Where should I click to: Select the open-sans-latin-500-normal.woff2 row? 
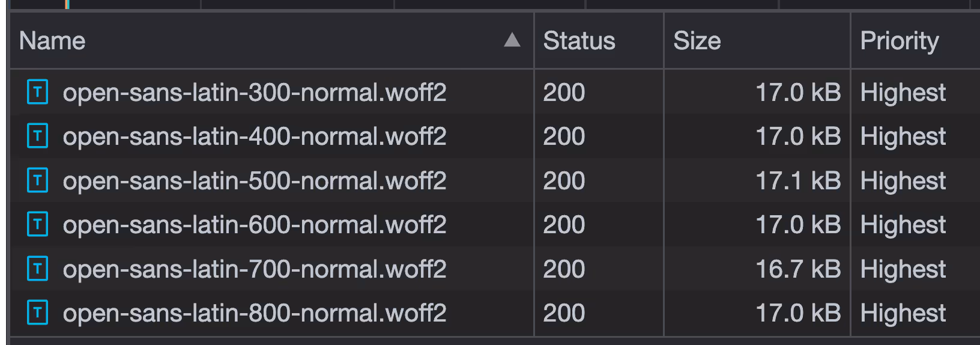point(495,181)
